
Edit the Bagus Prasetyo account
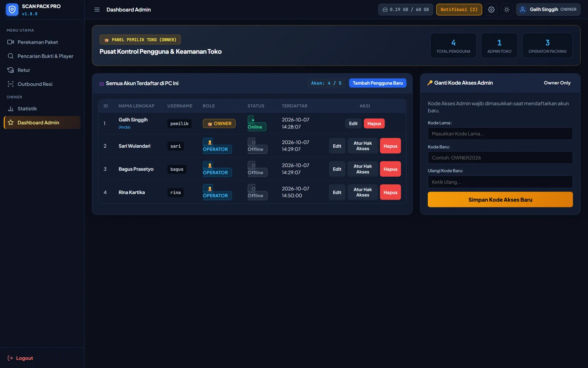pyautogui.click(x=337, y=169)
